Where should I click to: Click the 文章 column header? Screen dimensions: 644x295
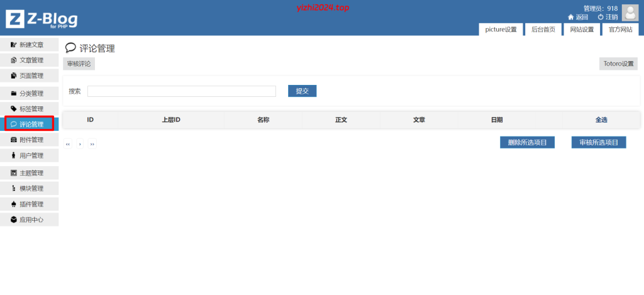419,120
